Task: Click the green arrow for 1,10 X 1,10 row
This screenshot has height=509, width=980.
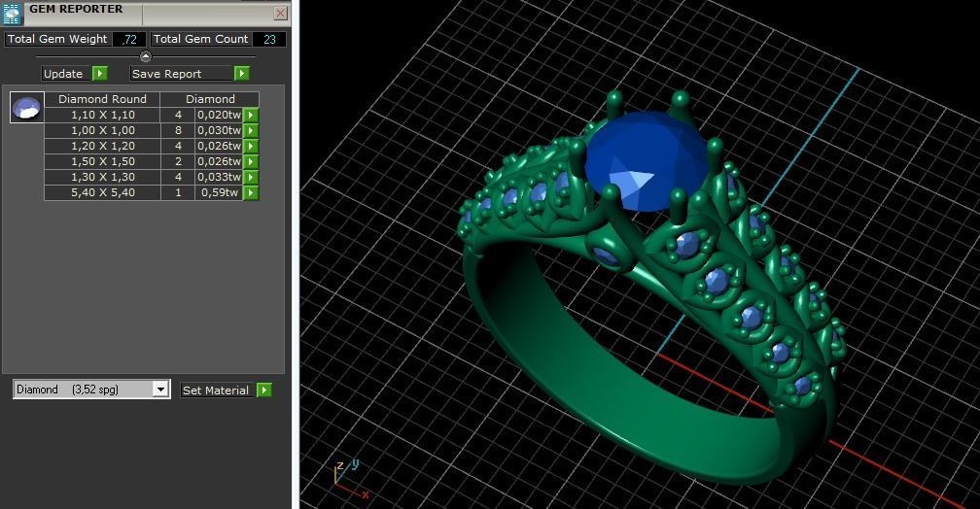Action: pos(251,115)
